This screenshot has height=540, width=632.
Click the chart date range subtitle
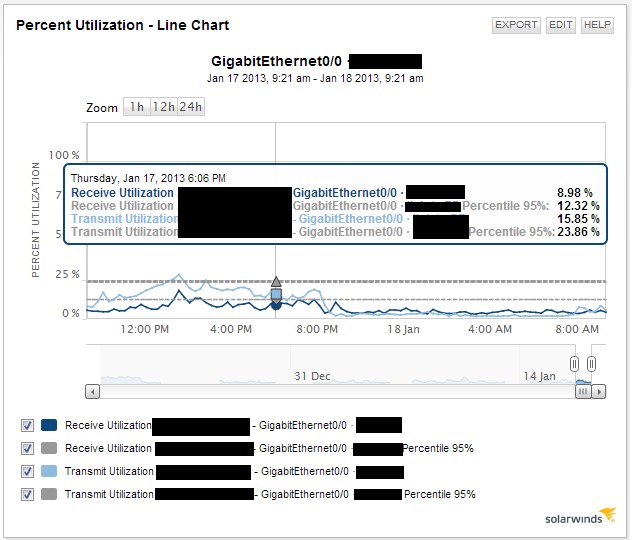(x=315, y=78)
